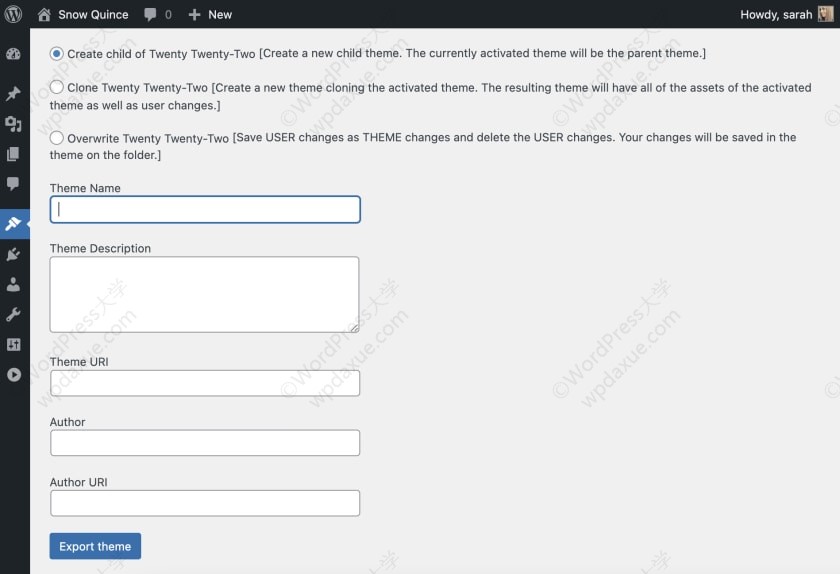Screen dimensions: 840x574
Task: Open Tools wrench icon in sidebar
Action: click(x=13, y=314)
